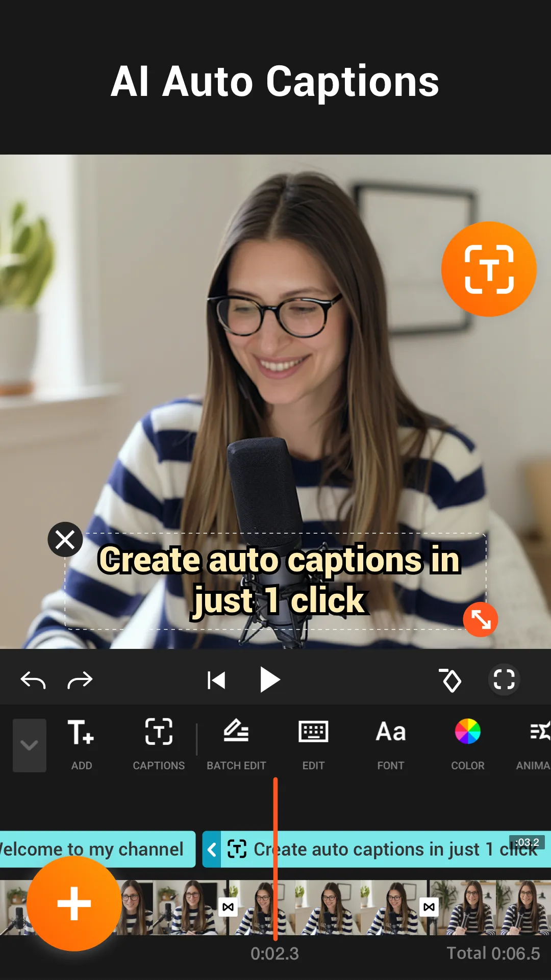The height and width of the screenshot is (980, 551).
Task: Click the 0:02.3 current time label
Action: pos(274,953)
